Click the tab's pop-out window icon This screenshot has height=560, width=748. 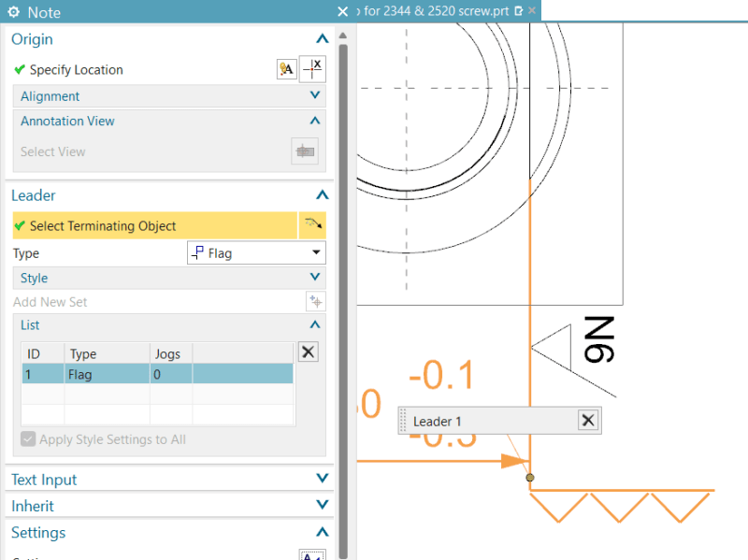click(519, 11)
